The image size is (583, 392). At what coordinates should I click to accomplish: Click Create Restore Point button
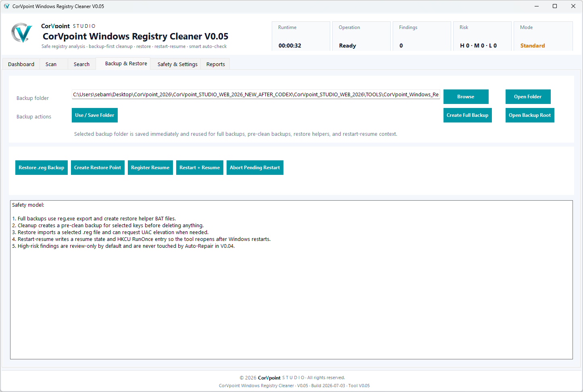tap(98, 168)
